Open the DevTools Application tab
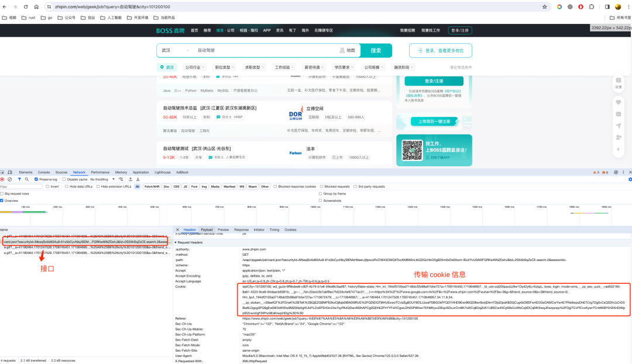Screen dimensions: 632x364 coord(140,172)
